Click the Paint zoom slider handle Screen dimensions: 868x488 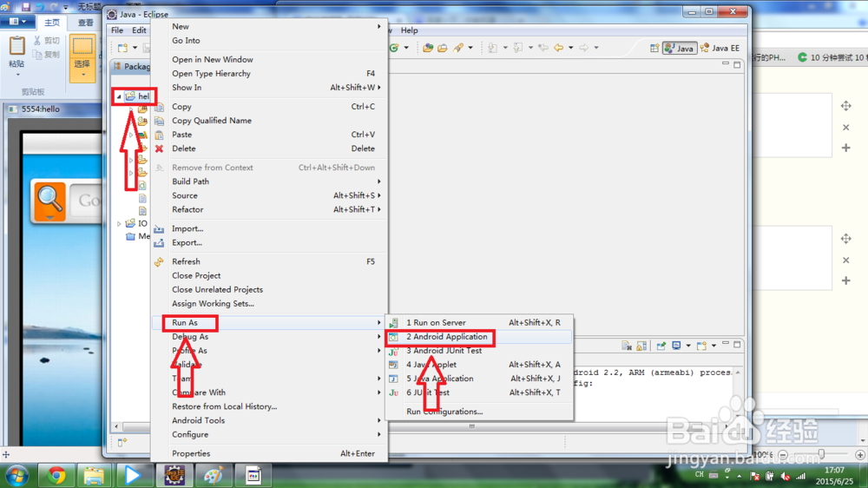[821, 455]
